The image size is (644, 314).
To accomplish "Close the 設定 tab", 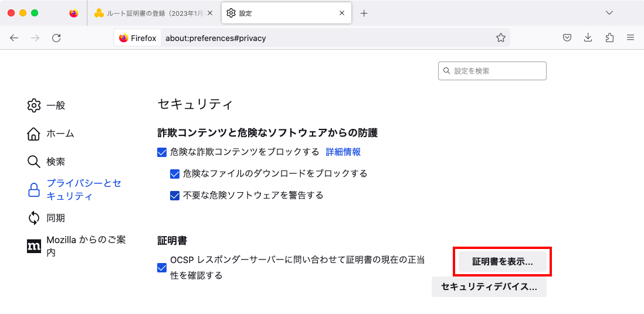I will pyautogui.click(x=342, y=13).
